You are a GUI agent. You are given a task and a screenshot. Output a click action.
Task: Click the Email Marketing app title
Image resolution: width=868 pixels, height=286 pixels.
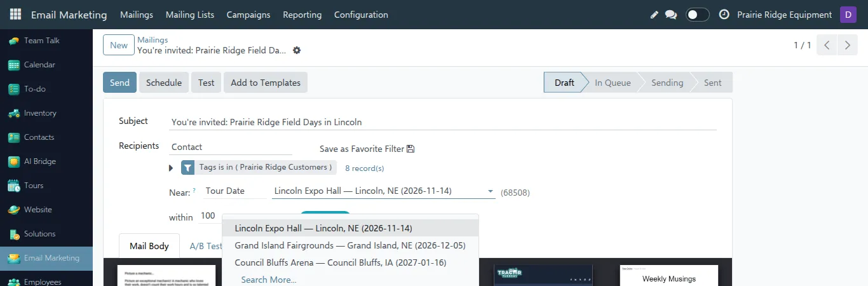click(69, 15)
